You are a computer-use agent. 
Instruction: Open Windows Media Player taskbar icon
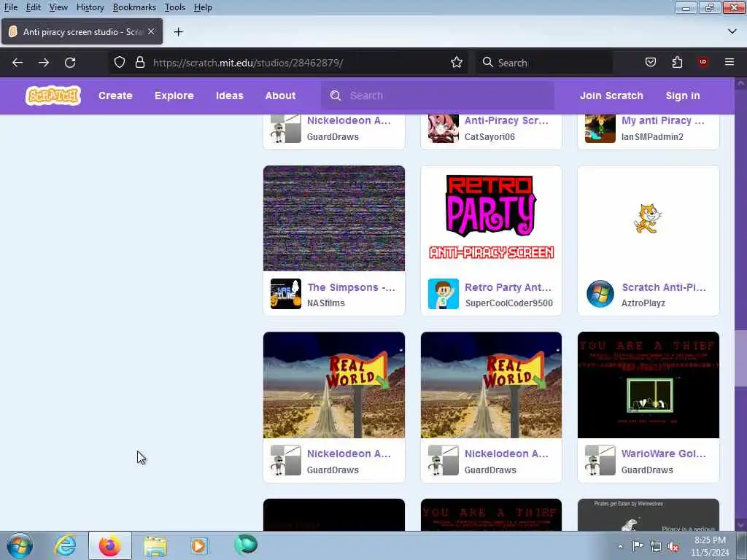pos(199,545)
